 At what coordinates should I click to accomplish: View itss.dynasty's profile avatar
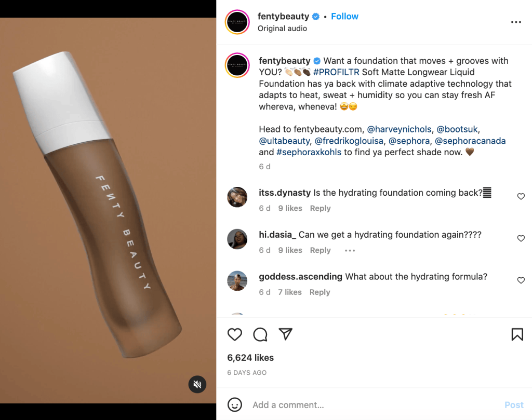point(237,197)
